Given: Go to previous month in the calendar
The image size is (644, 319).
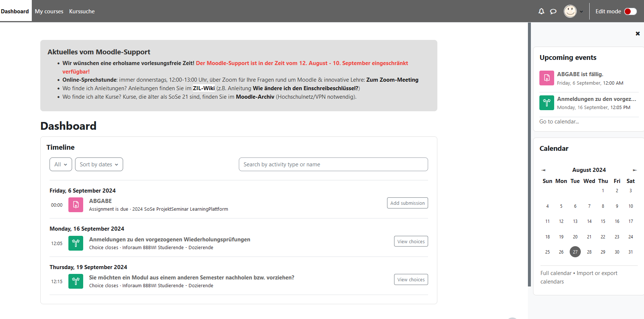Looking at the screenshot, I should (x=543, y=170).
